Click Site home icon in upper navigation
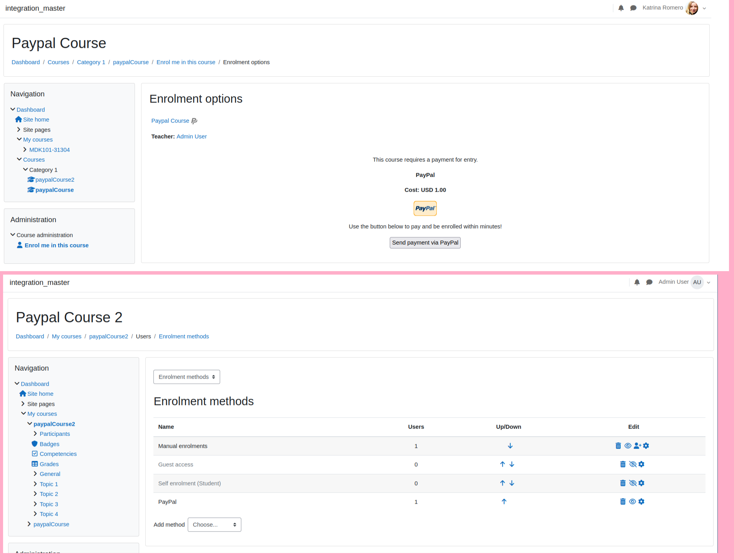The image size is (734, 560). (x=19, y=120)
